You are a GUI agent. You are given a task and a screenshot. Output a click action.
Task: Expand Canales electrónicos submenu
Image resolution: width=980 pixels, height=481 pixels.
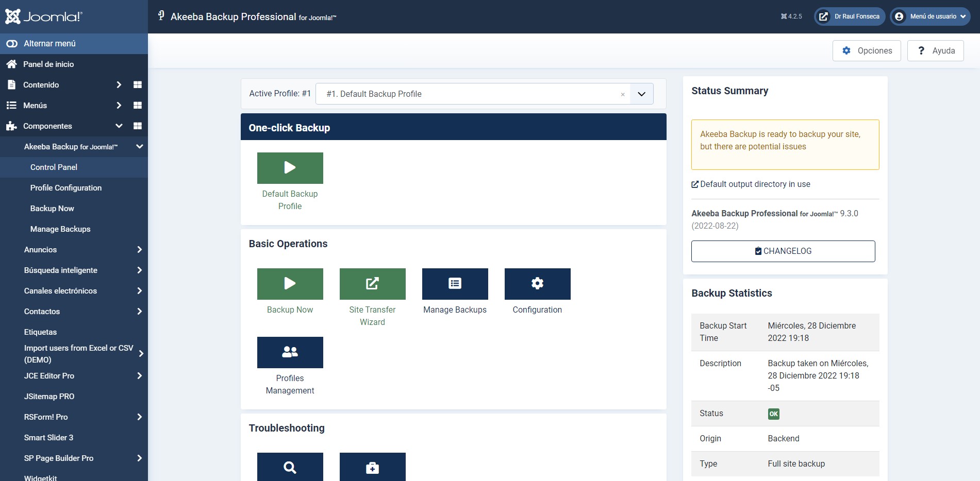(139, 291)
